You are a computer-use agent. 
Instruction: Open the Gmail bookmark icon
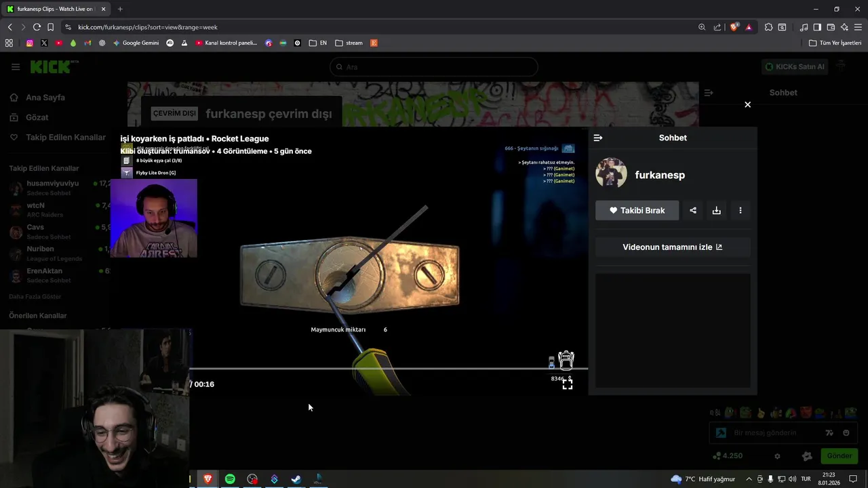pyautogui.click(x=87, y=43)
